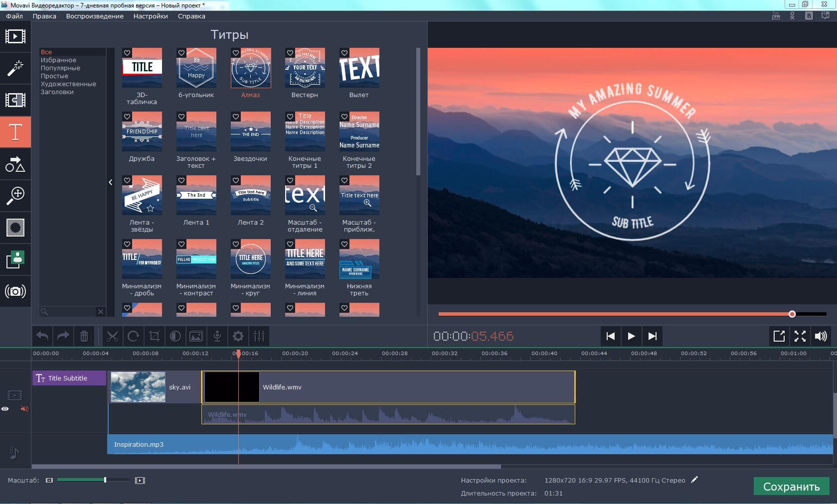Open the Настройки menu
The height and width of the screenshot is (504, 837).
coord(151,16)
